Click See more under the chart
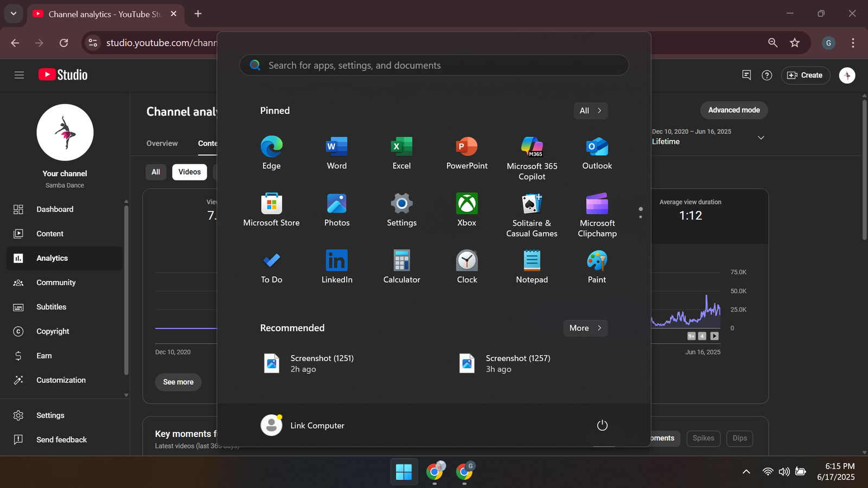Viewport: 868px width, 488px height. [178, 382]
